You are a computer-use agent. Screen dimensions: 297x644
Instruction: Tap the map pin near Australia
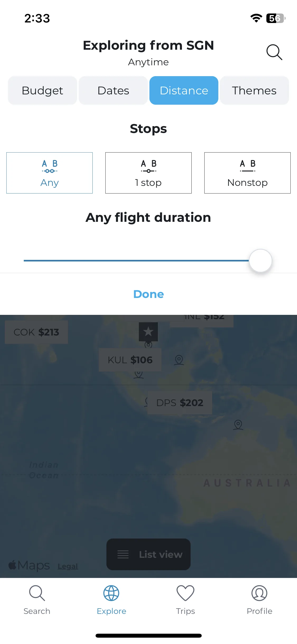pyautogui.click(x=238, y=425)
